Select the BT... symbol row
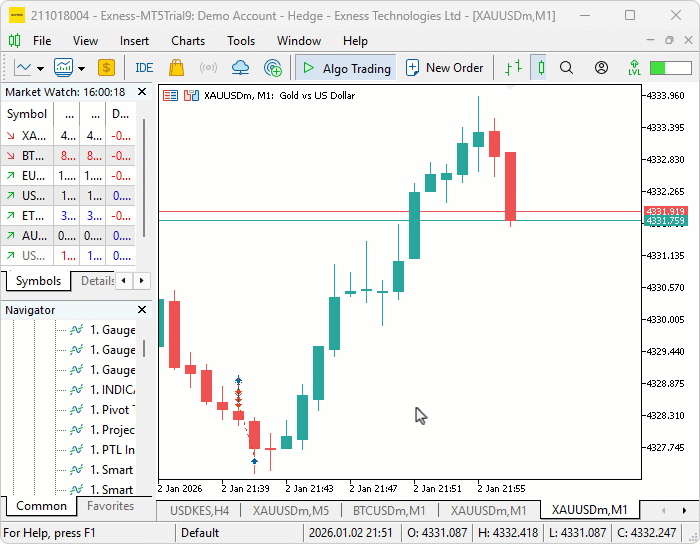The image size is (700, 544). [x=68, y=156]
